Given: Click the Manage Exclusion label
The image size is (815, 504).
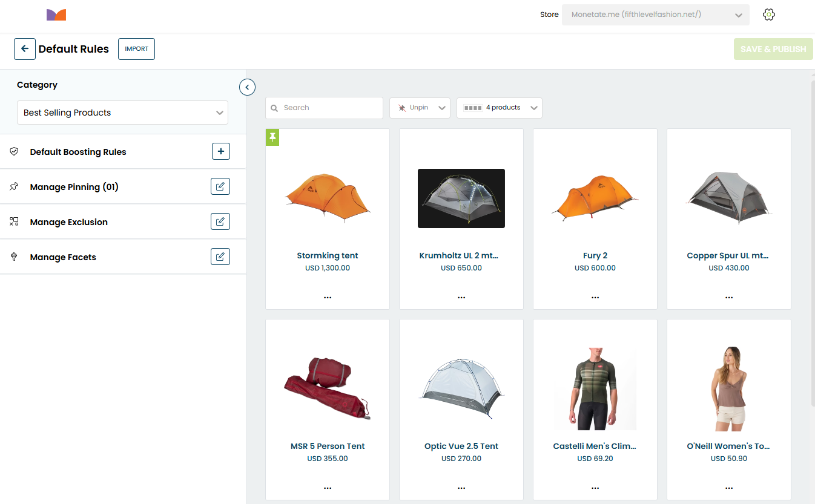Looking at the screenshot, I should point(68,222).
